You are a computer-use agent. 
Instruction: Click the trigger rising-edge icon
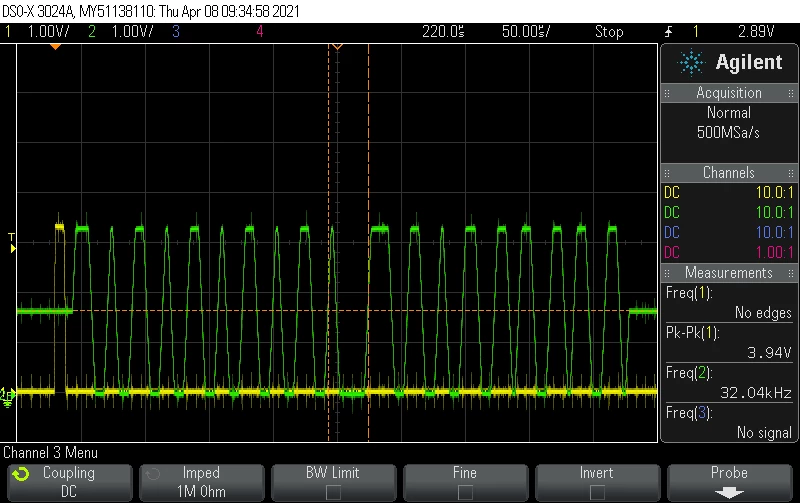668,32
